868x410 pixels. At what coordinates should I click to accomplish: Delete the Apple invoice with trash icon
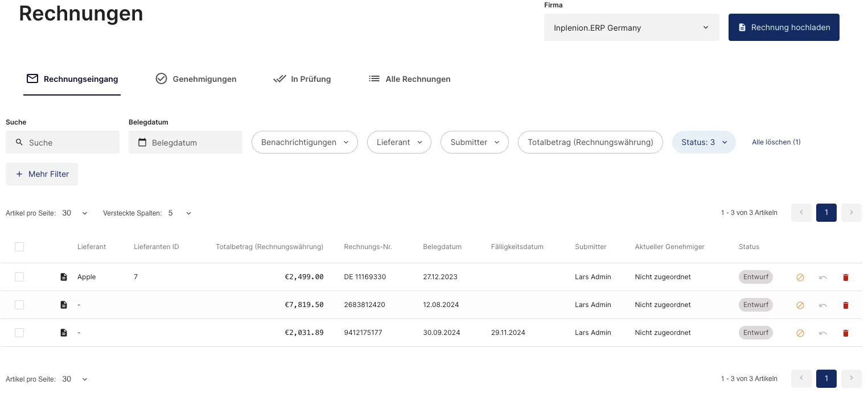coord(845,278)
